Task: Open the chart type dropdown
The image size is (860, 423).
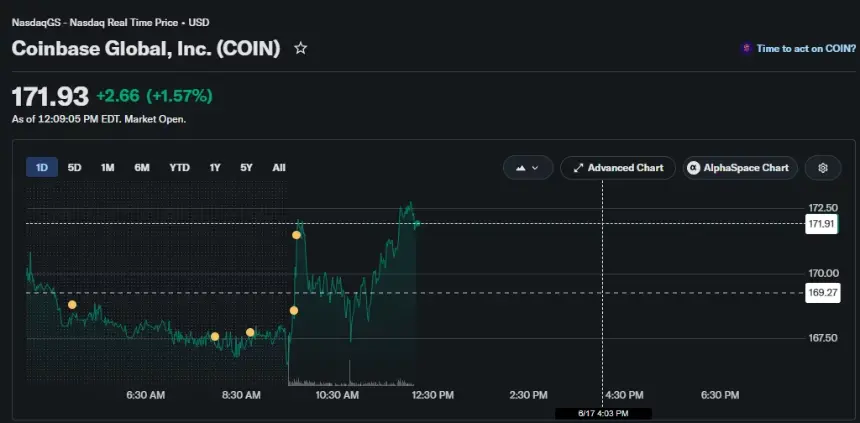Action: pos(528,168)
